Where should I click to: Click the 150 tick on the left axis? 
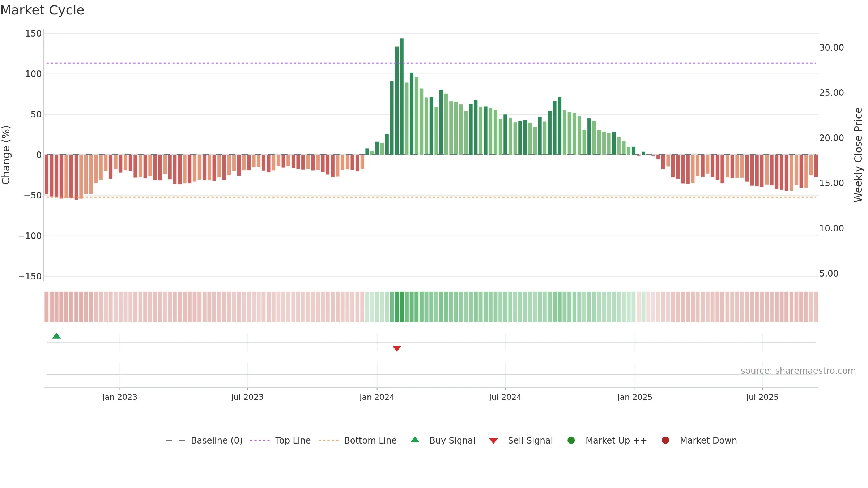[x=34, y=34]
